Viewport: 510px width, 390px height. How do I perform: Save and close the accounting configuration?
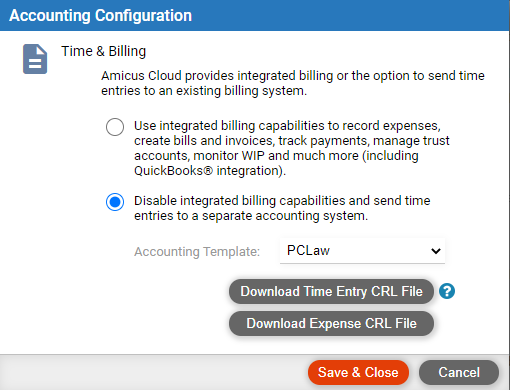point(358,372)
